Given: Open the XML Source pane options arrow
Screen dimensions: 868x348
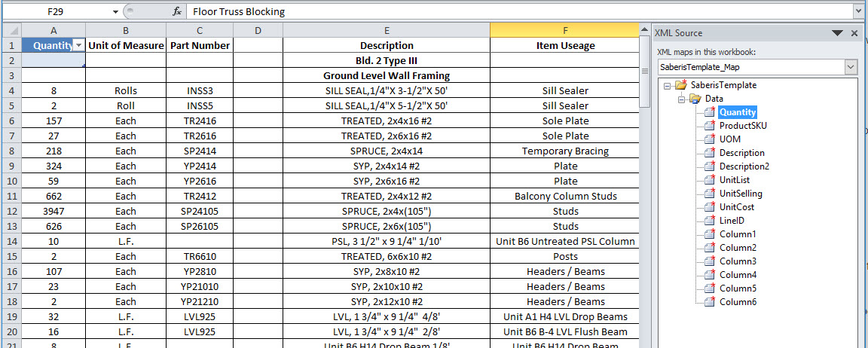Looking at the screenshot, I should [x=837, y=33].
